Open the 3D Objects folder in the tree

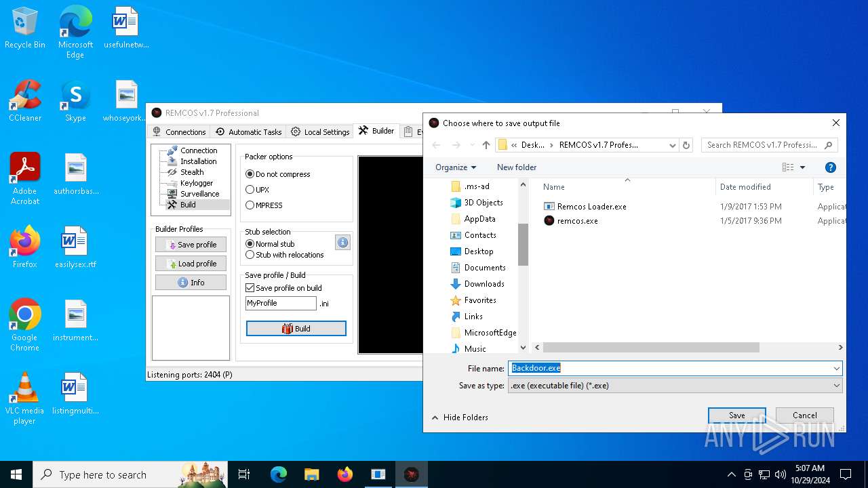coord(477,203)
